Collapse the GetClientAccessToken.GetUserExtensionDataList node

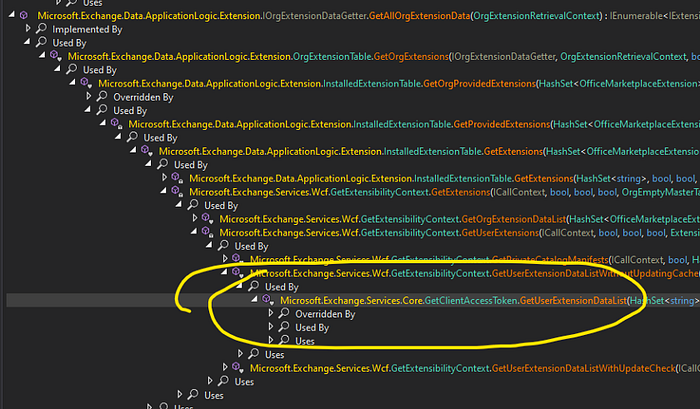[x=254, y=300]
